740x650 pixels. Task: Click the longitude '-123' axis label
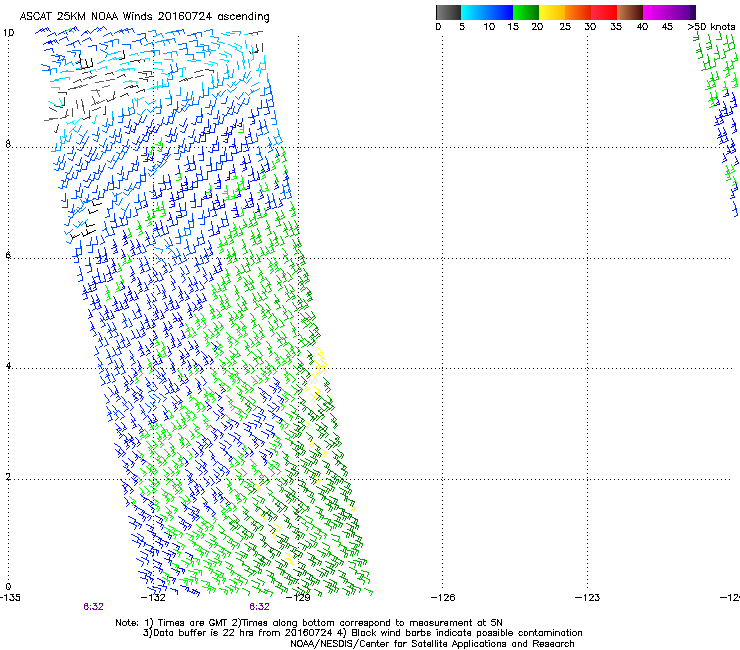coord(588,598)
